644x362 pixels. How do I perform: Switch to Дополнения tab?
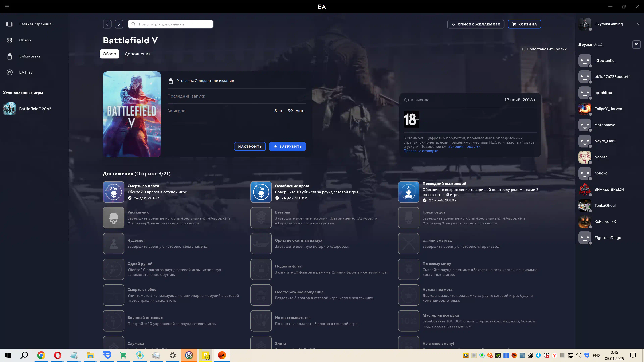click(x=138, y=54)
